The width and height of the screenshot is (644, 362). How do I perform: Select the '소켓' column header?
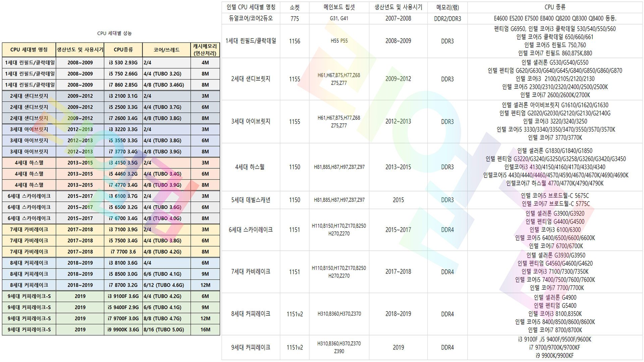pos(294,7)
